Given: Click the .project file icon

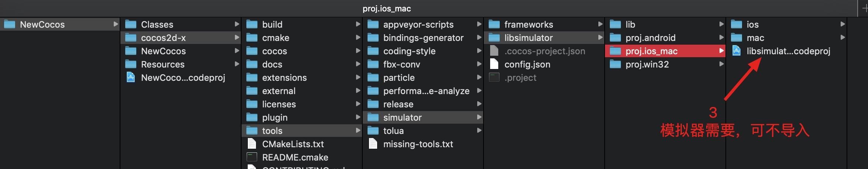Looking at the screenshot, I should pos(494,77).
